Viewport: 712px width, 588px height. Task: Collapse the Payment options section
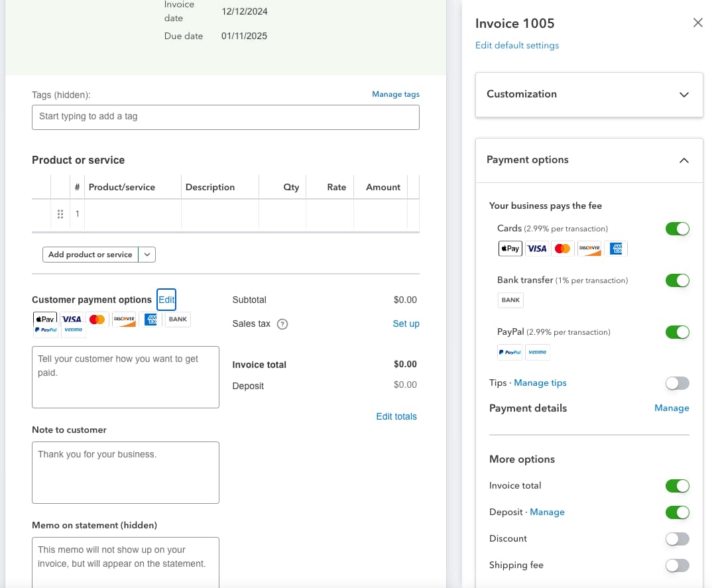(x=684, y=160)
